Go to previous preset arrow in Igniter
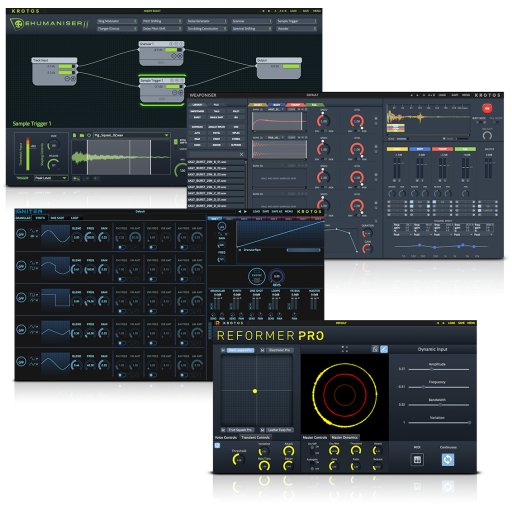512x512 pixels. 239,212
